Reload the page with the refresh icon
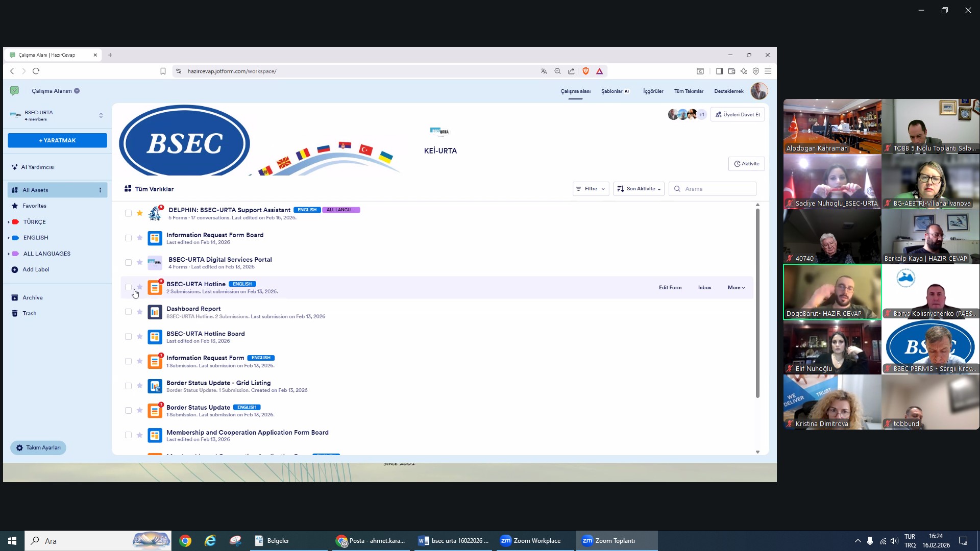 point(36,71)
